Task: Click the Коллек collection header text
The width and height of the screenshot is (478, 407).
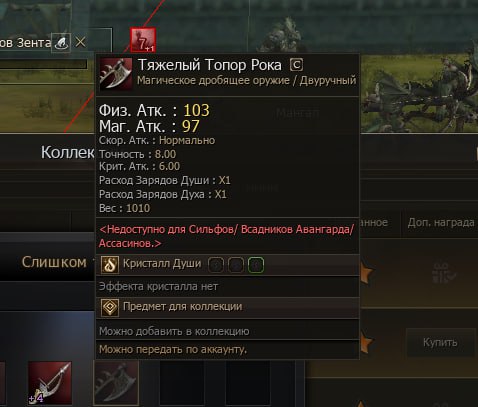Action: [68, 153]
